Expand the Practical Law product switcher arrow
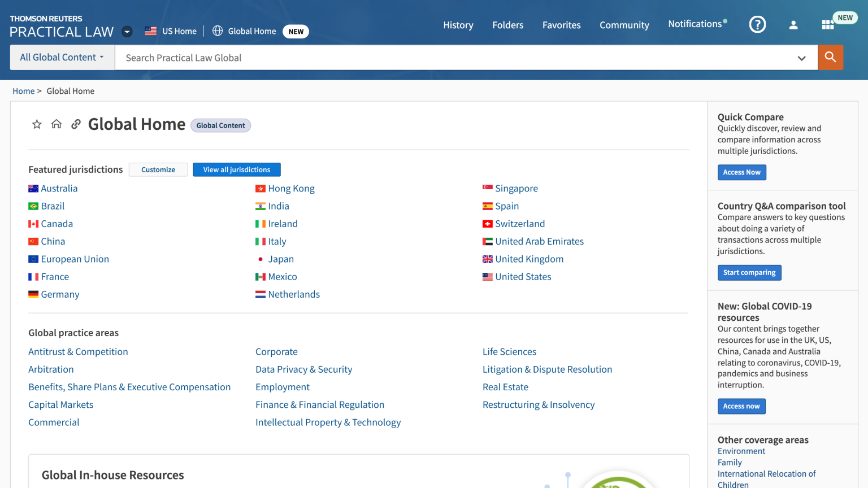The image size is (868, 488). pos(127,32)
